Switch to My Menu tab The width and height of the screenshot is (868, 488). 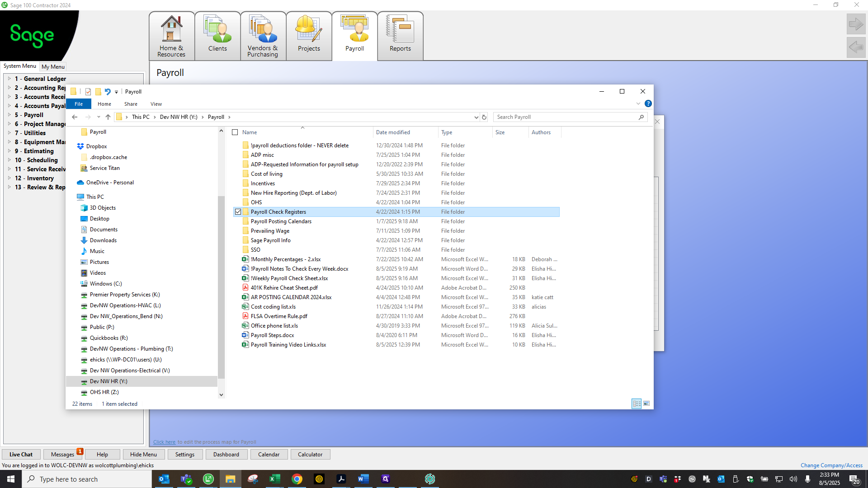[53, 66]
